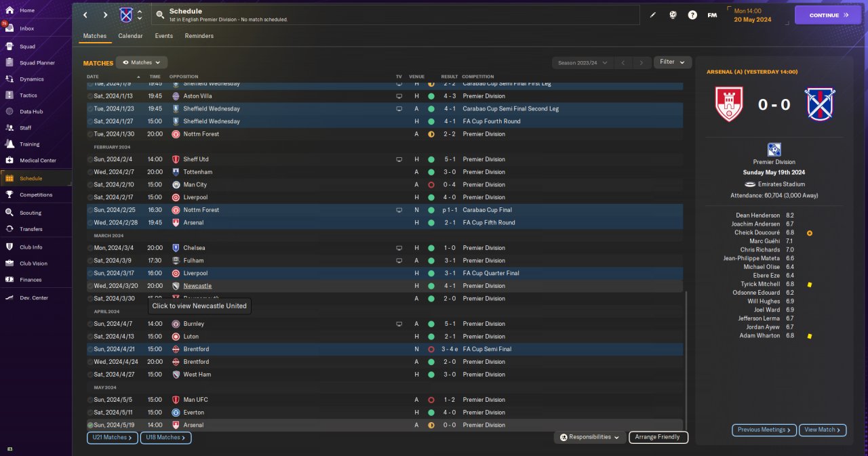Image resolution: width=868 pixels, height=456 pixels.
Task: Open the Man City opposition link
Action: (x=195, y=185)
